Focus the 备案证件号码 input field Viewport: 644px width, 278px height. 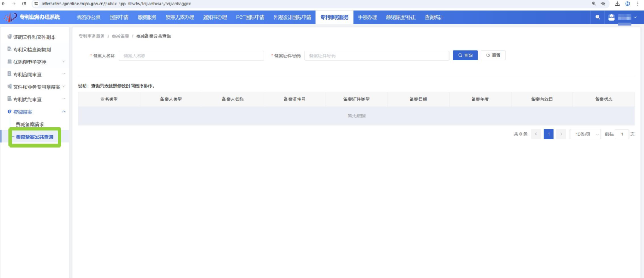377,55
